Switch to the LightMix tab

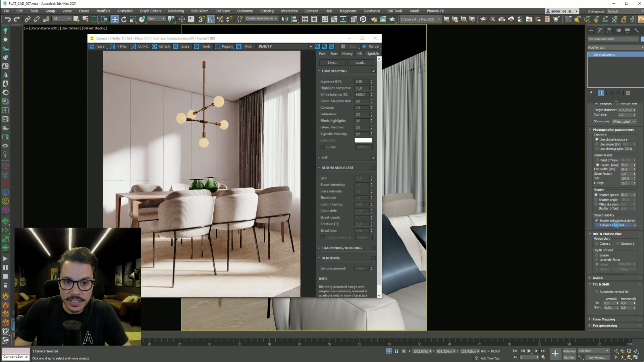[372, 54]
